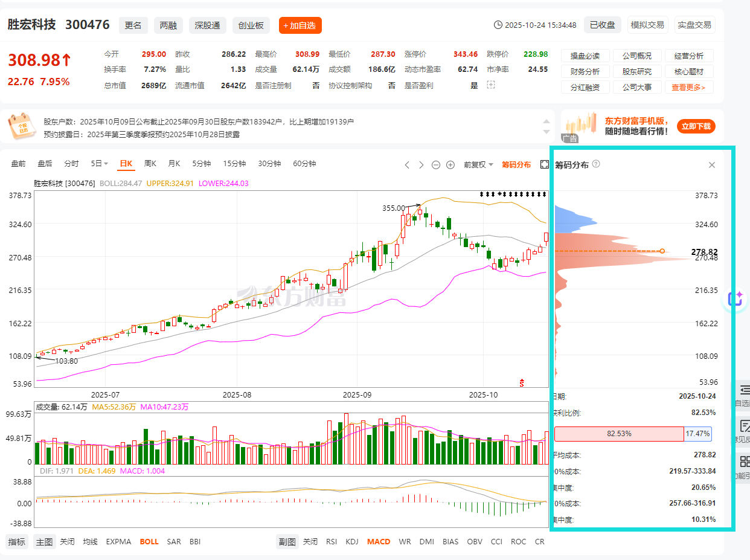Click the calendar notice icon
Image resolution: width=750 pixels, height=560 pixels.
click(22, 126)
